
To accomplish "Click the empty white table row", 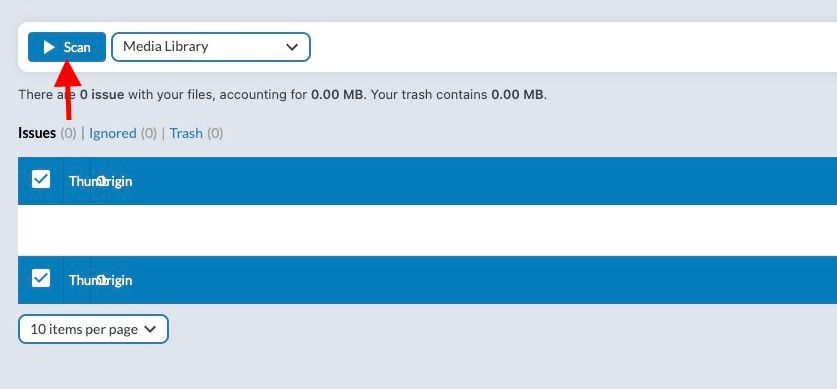I will coord(427,230).
